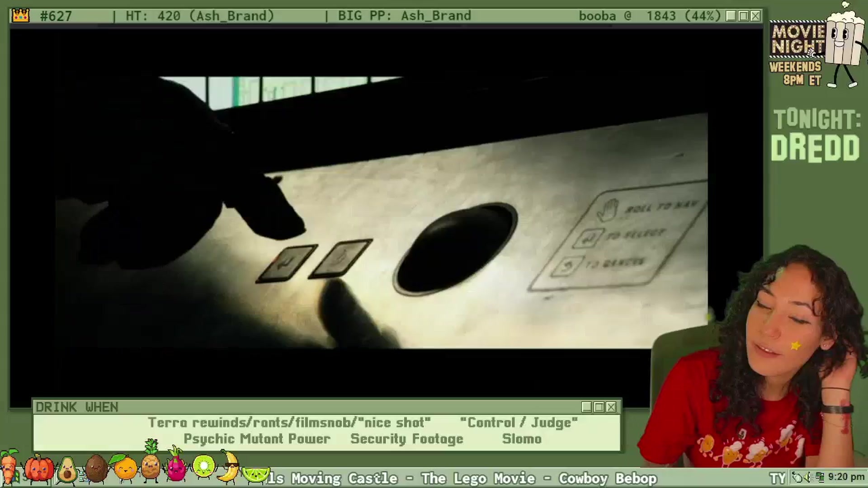Click 'Security Footage' drink rule

pos(407,439)
